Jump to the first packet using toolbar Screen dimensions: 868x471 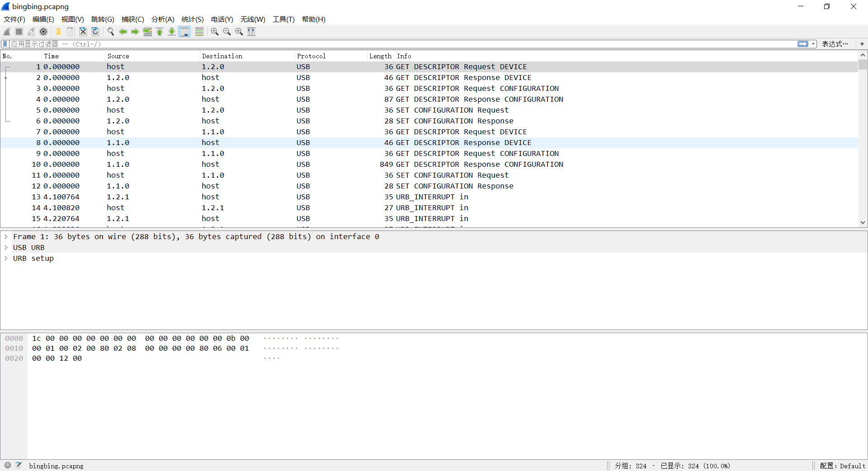[160, 32]
